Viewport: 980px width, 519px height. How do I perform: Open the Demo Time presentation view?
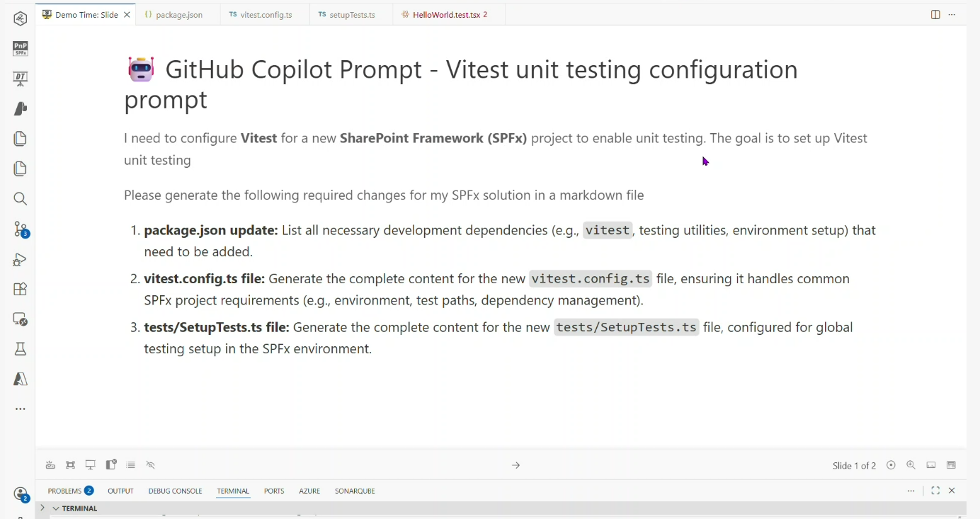click(x=21, y=79)
